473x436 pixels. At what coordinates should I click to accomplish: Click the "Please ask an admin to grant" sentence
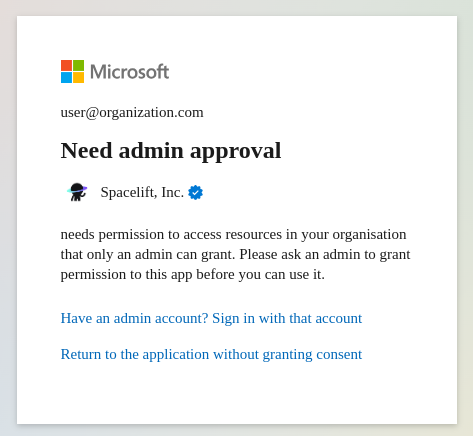[325, 255]
